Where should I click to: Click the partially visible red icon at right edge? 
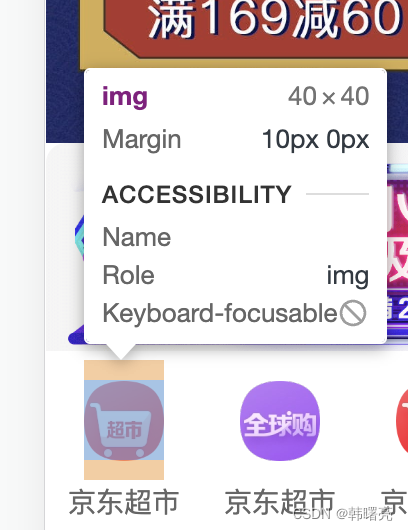click(x=402, y=421)
